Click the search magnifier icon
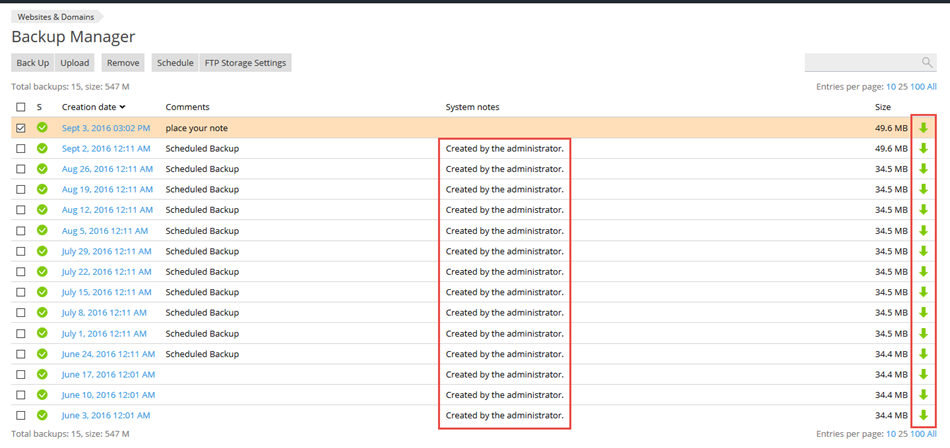Viewport: 950px width, 448px height. 927,63
